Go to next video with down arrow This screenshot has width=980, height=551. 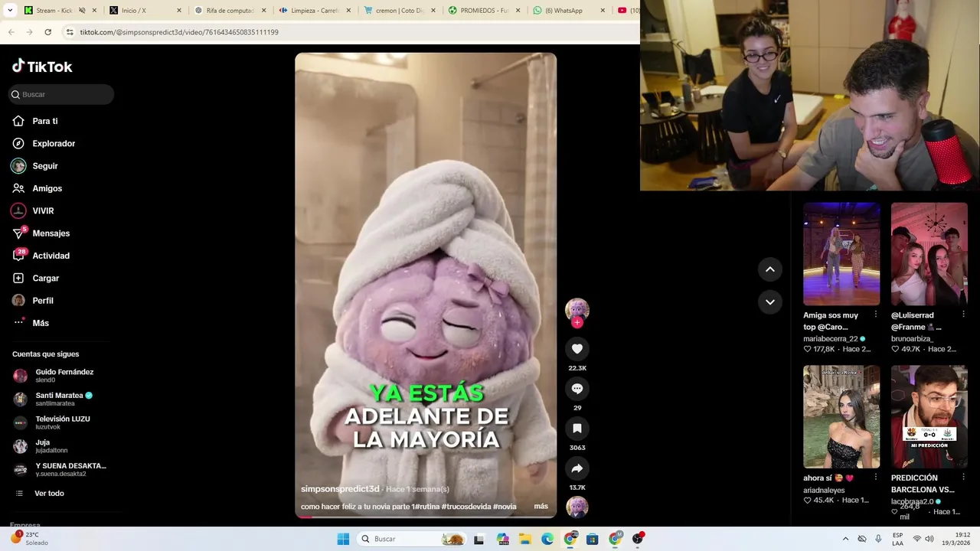click(x=770, y=302)
